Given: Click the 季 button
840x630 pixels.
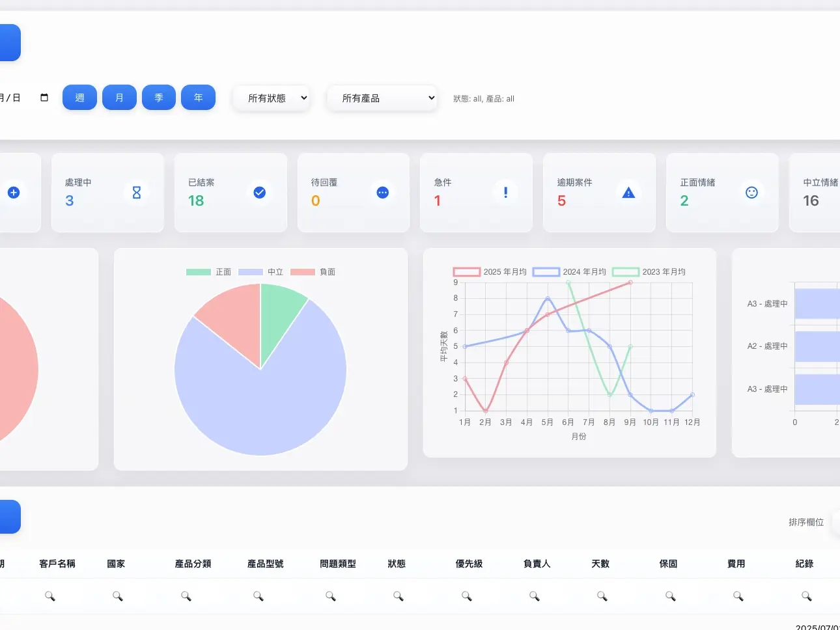Looking at the screenshot, I should 158,97.
